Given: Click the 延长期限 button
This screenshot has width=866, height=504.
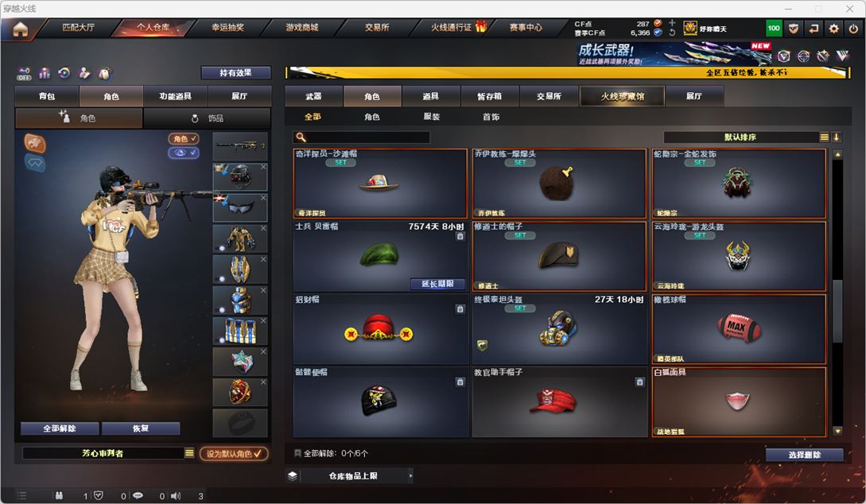Looking at the screenshot, I should (x=437, y=284).
